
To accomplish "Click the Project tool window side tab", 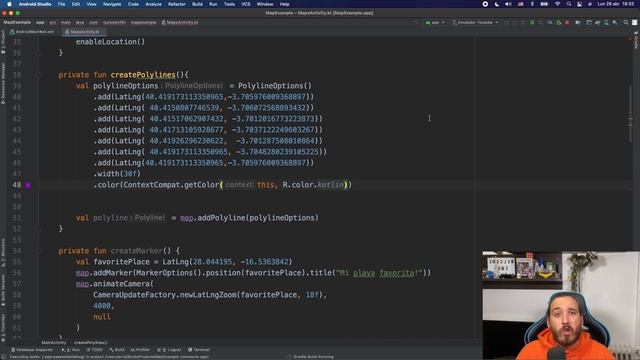I will coord(3,42).
